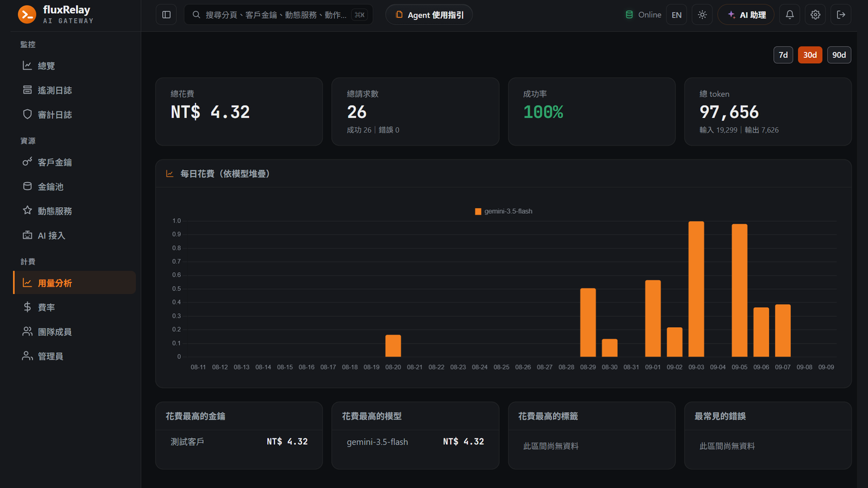This screenshot has width=868, height=488.
Task: Click the 08-20 bar in chart
Action: [x=393, y=346]
